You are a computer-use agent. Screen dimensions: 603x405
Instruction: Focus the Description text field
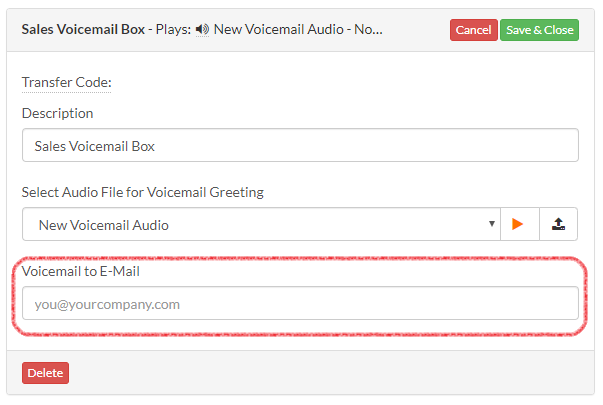(x=300, y=145)
